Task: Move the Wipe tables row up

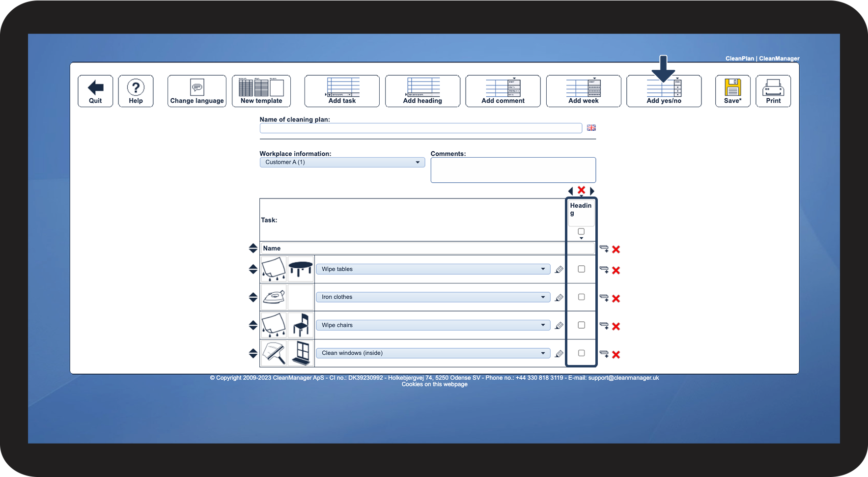Action: click(x=253, y=267)
